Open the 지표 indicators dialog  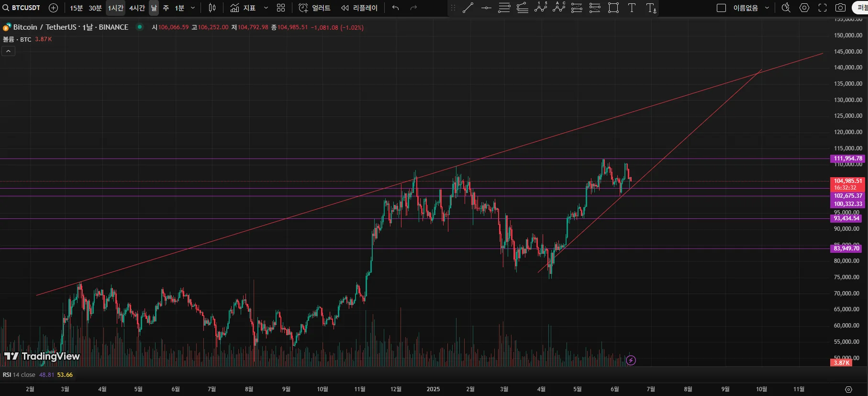click(243, 8)
